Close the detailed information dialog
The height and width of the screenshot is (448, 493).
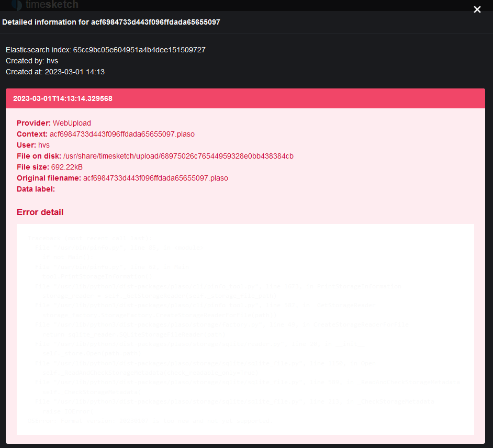pos(477,9)
